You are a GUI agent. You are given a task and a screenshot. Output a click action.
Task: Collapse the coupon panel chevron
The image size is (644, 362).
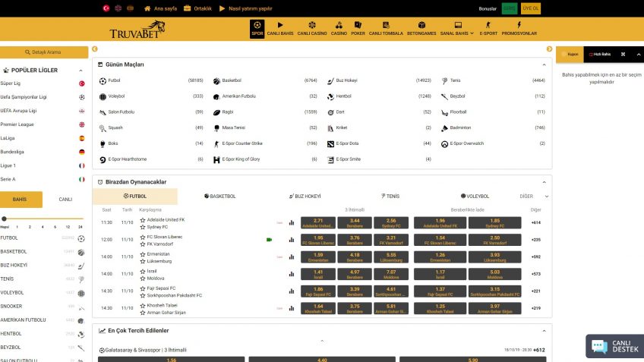(638, 54)
